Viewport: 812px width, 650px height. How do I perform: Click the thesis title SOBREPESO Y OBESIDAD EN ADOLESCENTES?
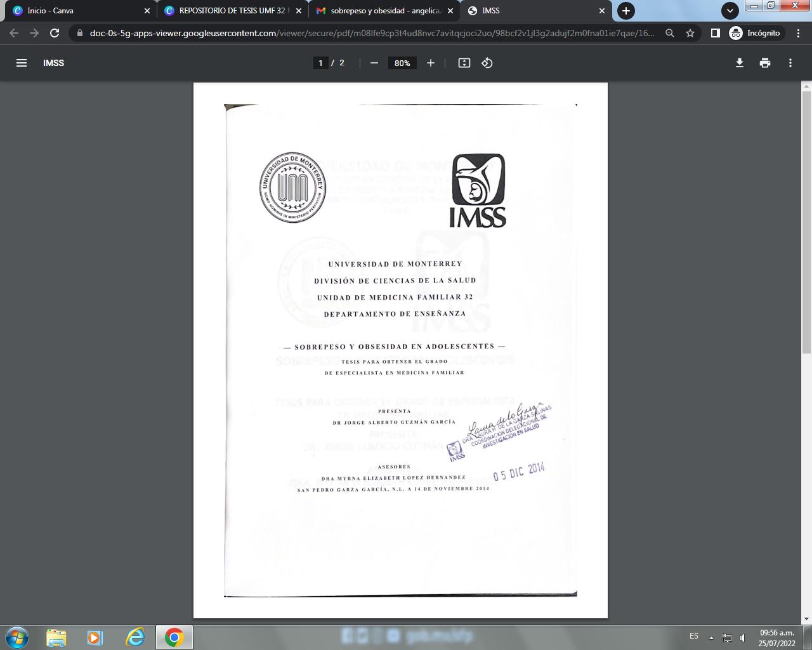pos(394,347)
